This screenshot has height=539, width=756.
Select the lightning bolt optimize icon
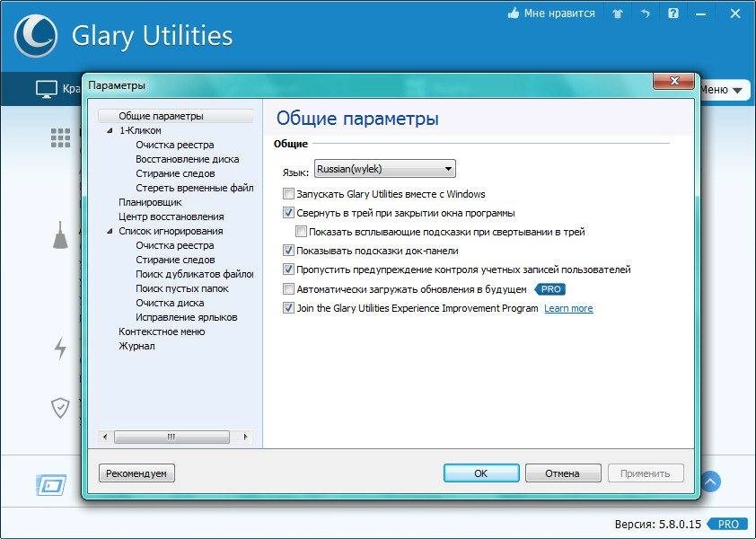coord(60,349)
